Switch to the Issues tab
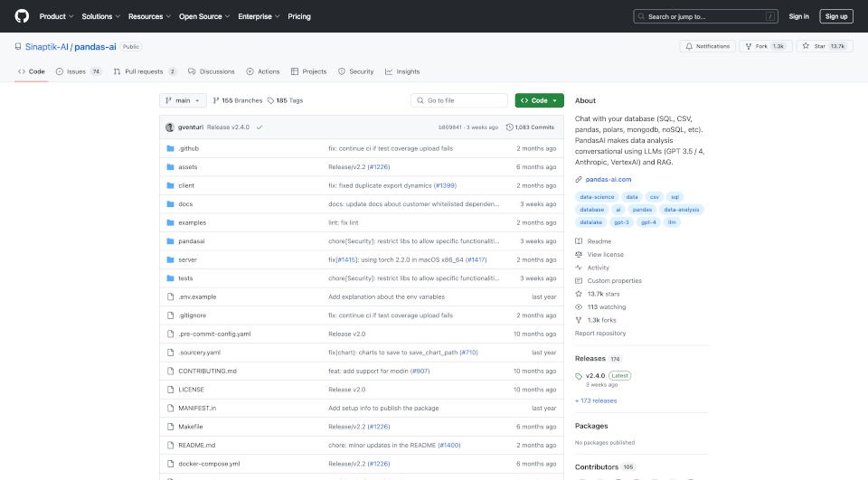The width and height of the screenshot is (868, 480). [x=79, y=71]
